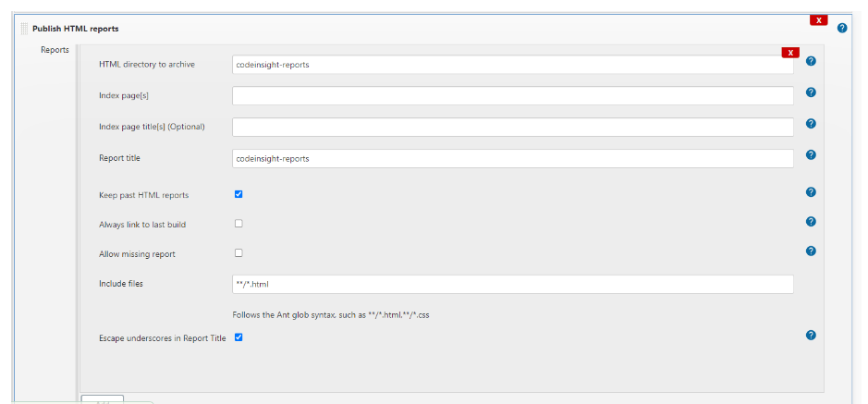
Task: Remove the report entry with red X
Action: (789, 53)
